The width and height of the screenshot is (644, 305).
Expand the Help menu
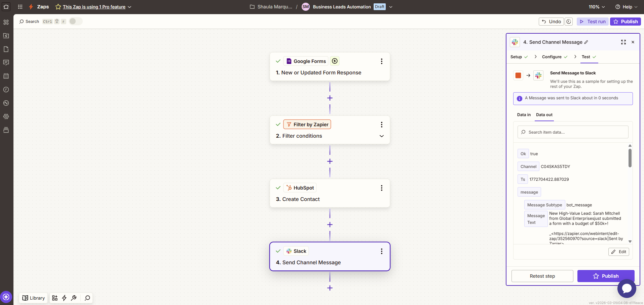pos(627,7)
